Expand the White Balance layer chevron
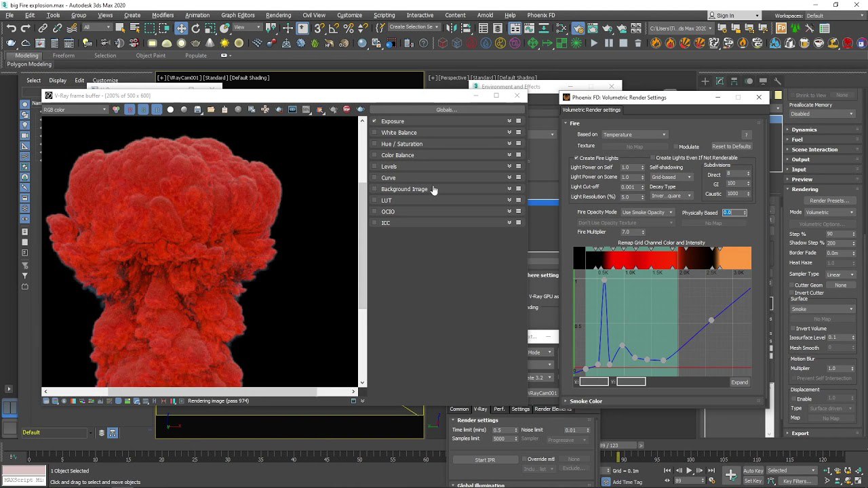Screen dimensions: 868x488 pos(509,132)
